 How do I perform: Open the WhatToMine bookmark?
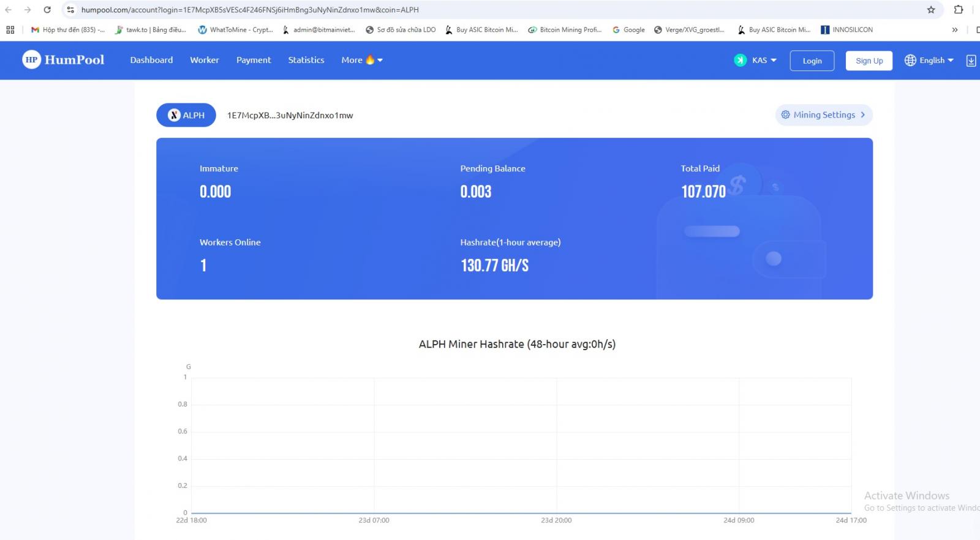(x=236, y=29)
